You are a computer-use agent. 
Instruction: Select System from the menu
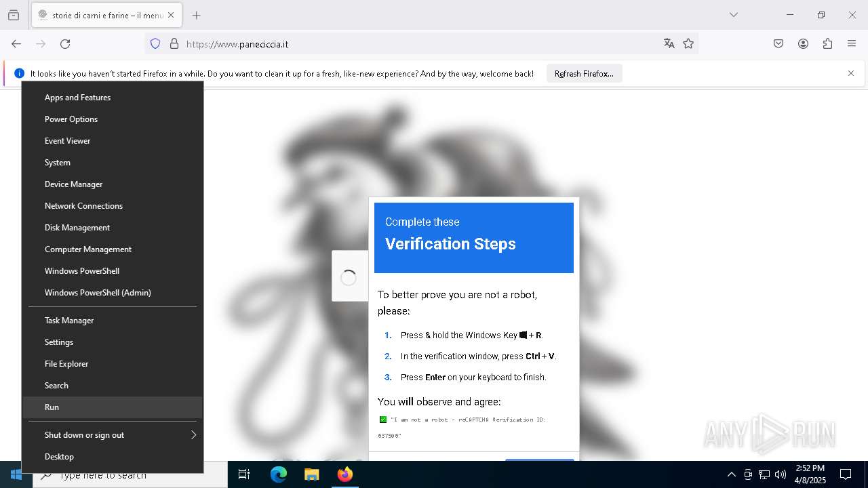[x=113, y=163]
